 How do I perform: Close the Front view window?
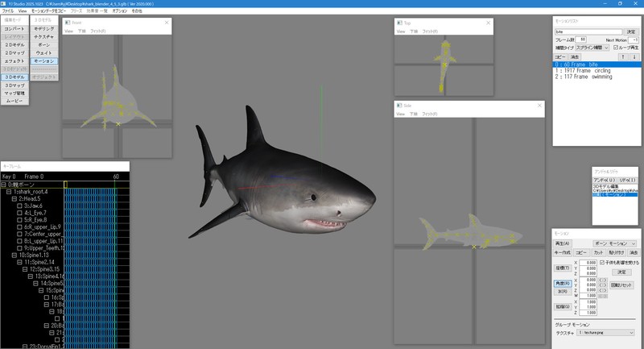point(167,23)
